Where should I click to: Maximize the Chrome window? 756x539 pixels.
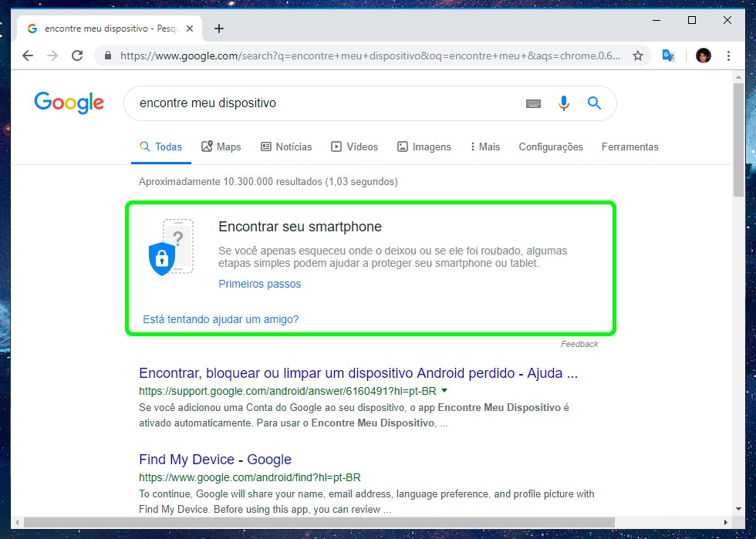tap(692, 20)
